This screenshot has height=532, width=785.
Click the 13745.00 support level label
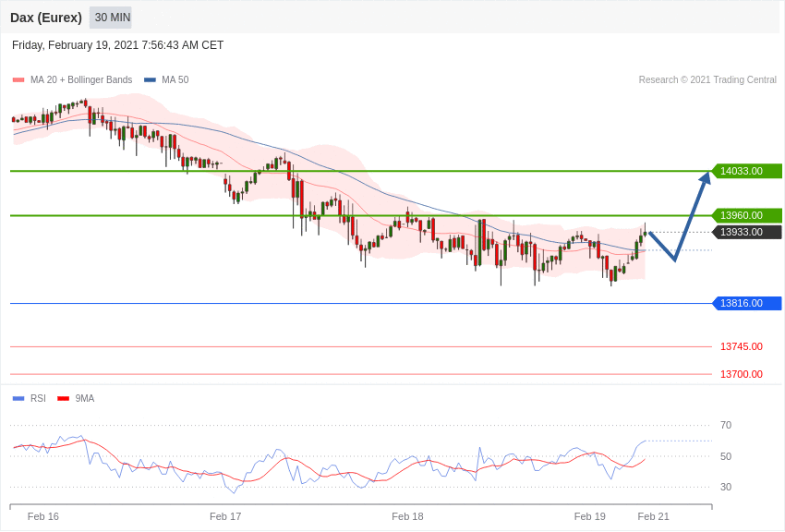tap(742, 347)
